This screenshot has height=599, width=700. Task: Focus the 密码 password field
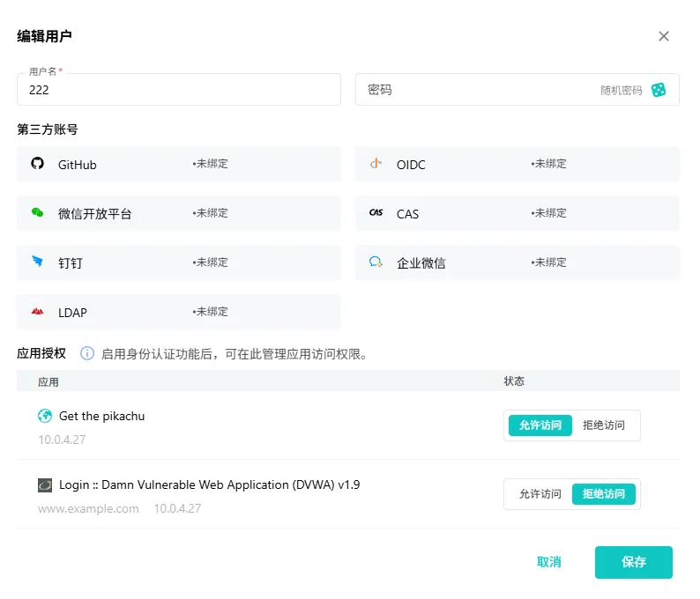(478, 90)
